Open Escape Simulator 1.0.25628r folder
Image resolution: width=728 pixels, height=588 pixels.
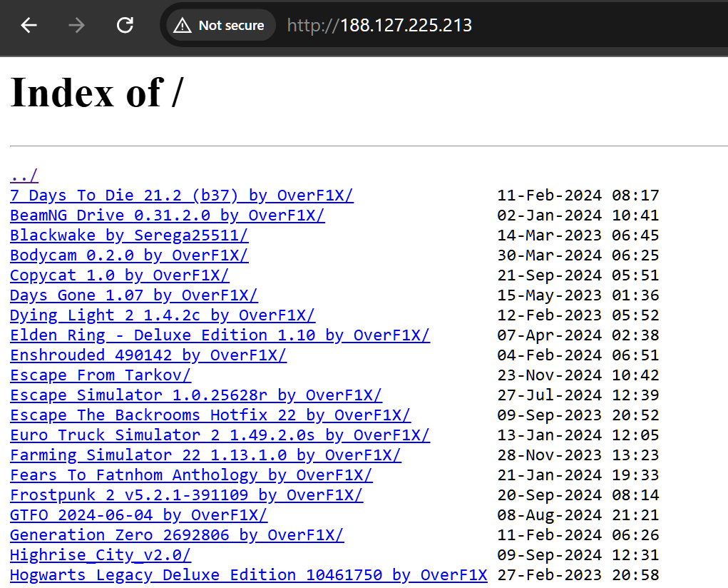[196, 395]
